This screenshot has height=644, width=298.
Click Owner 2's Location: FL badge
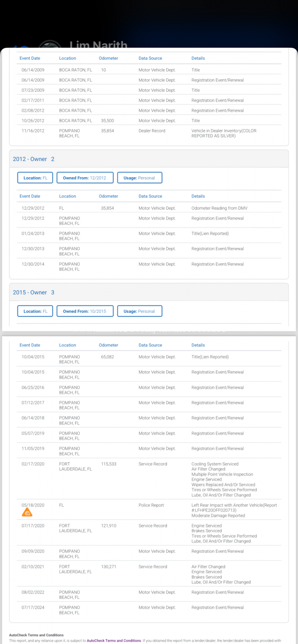tap(35, 178)
